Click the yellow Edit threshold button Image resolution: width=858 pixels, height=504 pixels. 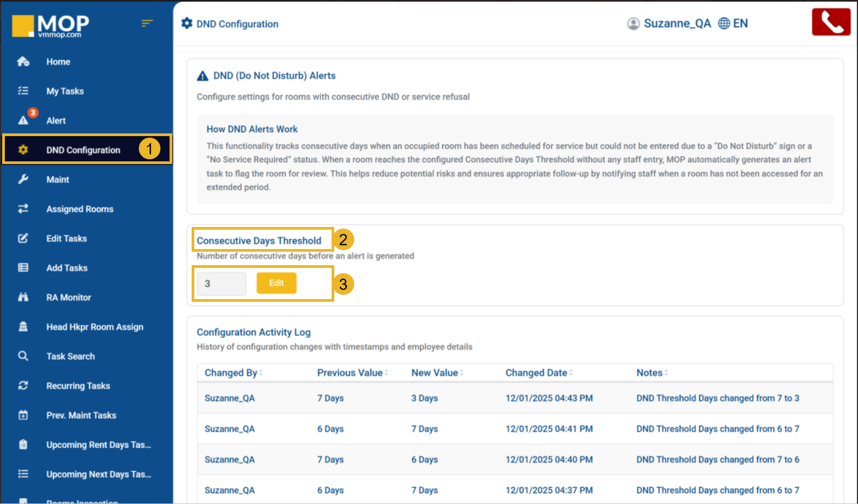pyautogui.click(x=276, y=283)
